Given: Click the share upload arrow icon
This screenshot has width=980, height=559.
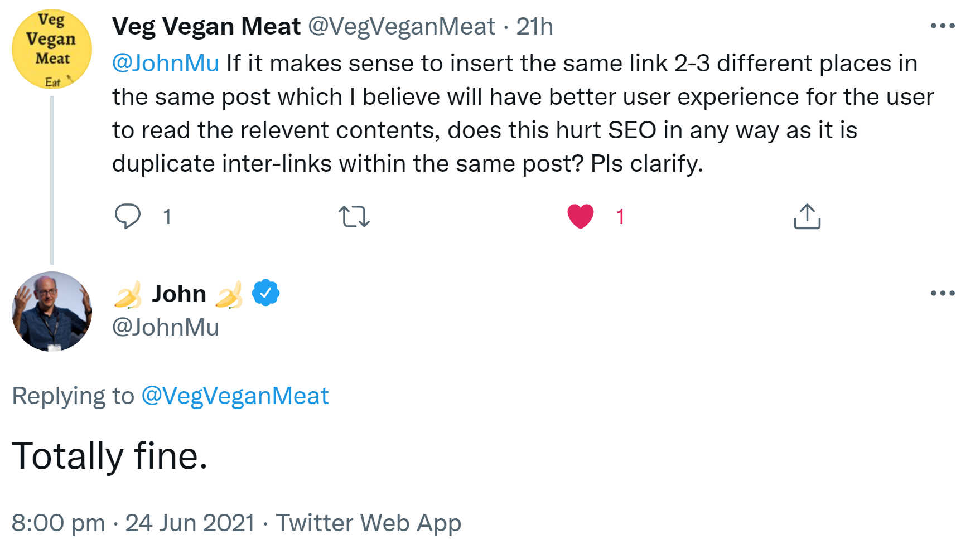Looking at the screenshot, I should coord(807,216).
